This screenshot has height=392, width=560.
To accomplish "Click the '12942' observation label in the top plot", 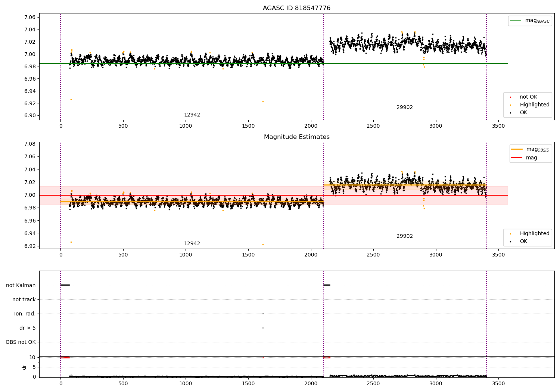I will pos(192,115).
